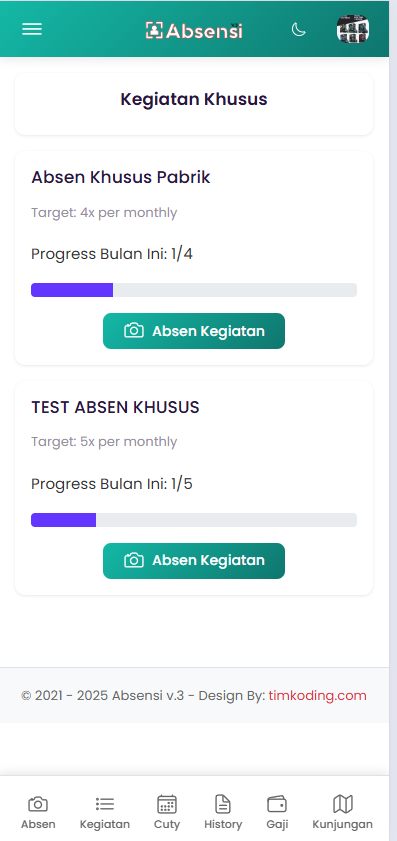
Task: Click the page scrollbar on the right edge
Action: tap(393, 420)
